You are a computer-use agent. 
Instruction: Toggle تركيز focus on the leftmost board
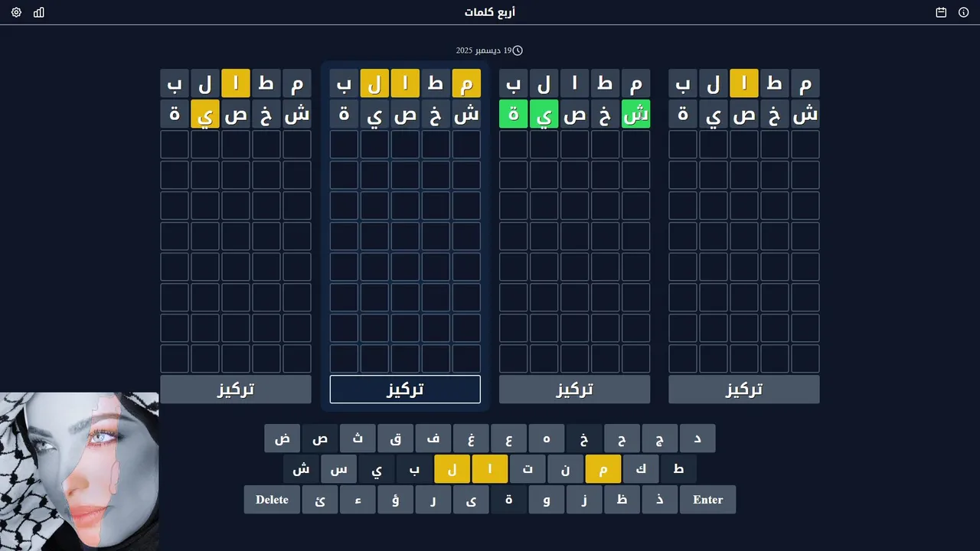[236, 390]
